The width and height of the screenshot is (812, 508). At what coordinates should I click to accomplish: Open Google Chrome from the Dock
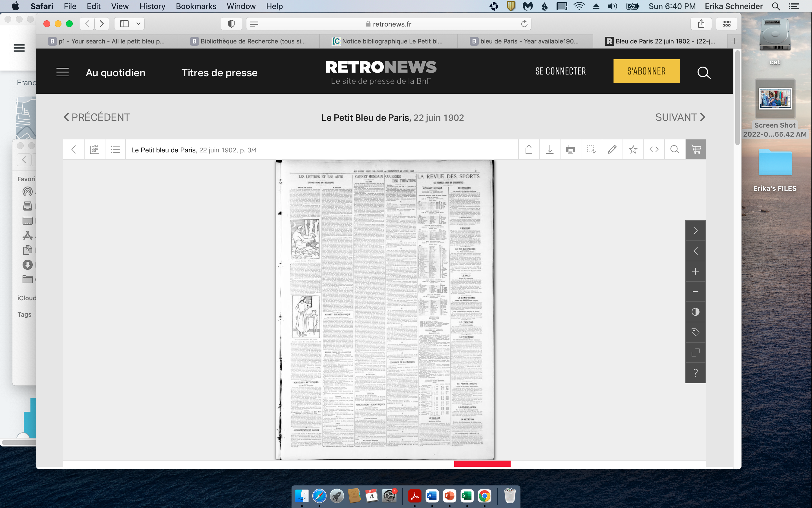pyautogui.click(x=484, y=496)
